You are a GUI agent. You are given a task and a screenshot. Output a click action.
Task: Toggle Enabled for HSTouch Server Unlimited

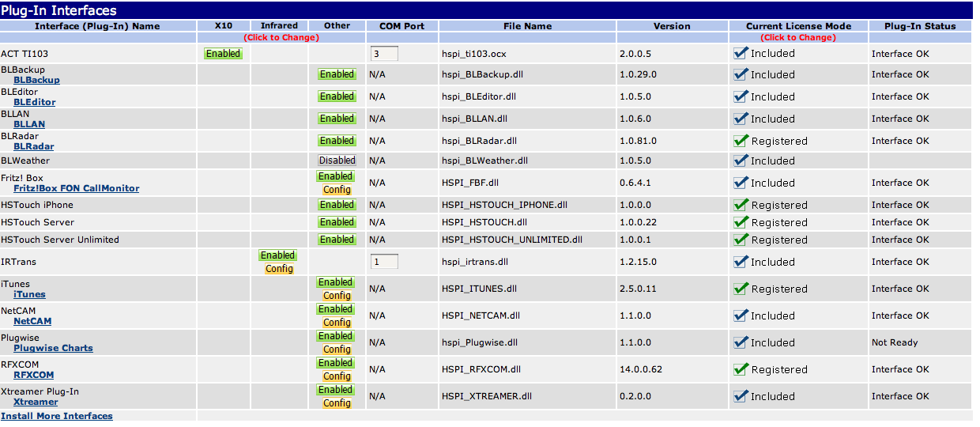coord(337,240)
